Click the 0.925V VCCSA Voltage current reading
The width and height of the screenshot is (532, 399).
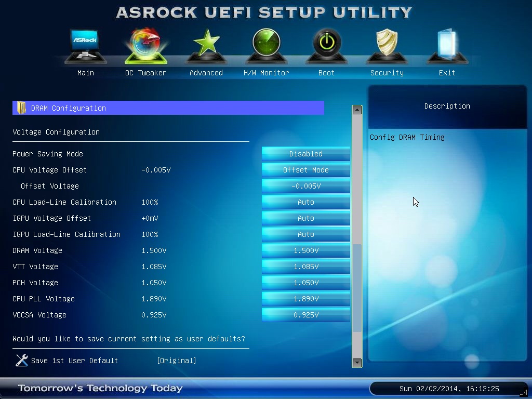(154, 315)
